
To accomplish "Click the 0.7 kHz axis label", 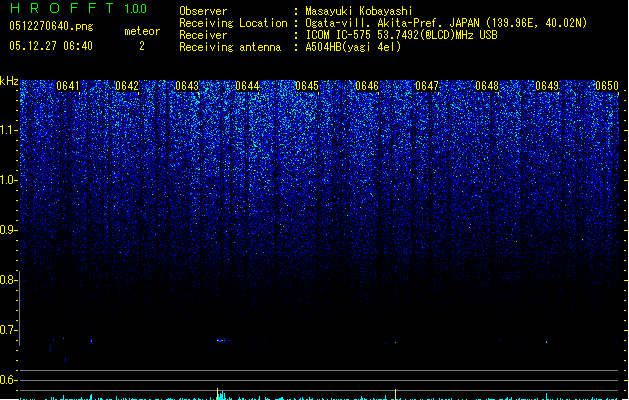I will (x=8, y=330).
